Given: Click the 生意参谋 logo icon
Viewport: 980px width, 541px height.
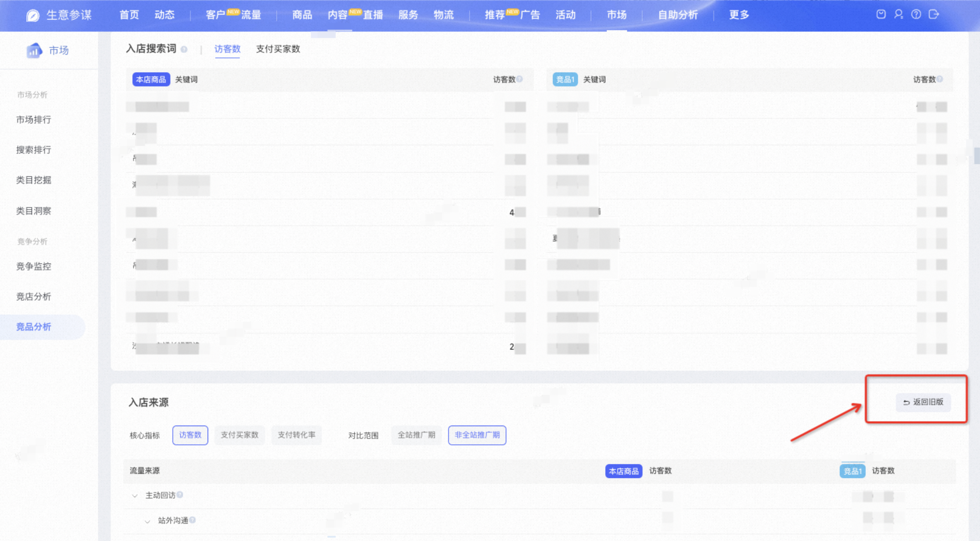Looking at the screenshot, I should pos(32,15).
